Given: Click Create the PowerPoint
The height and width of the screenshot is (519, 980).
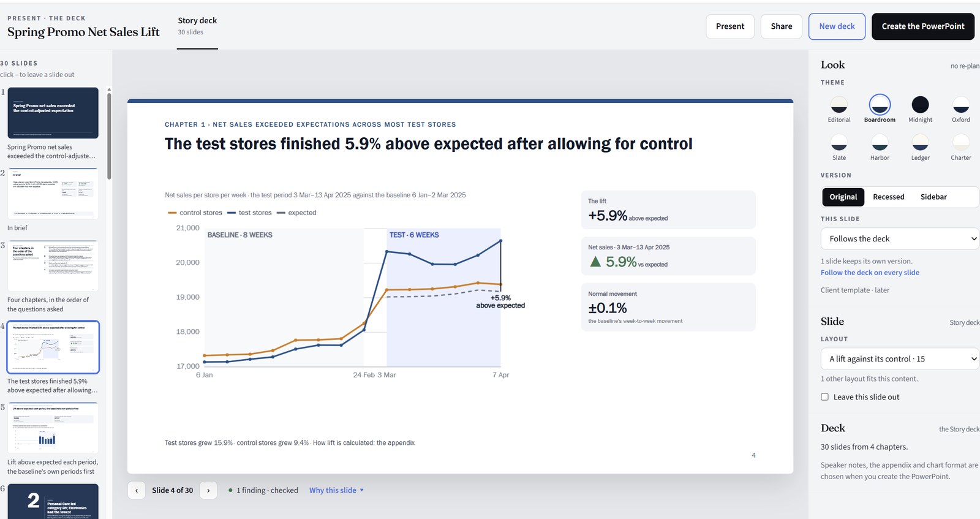Looking at the screenshot, I should point(923,26).
